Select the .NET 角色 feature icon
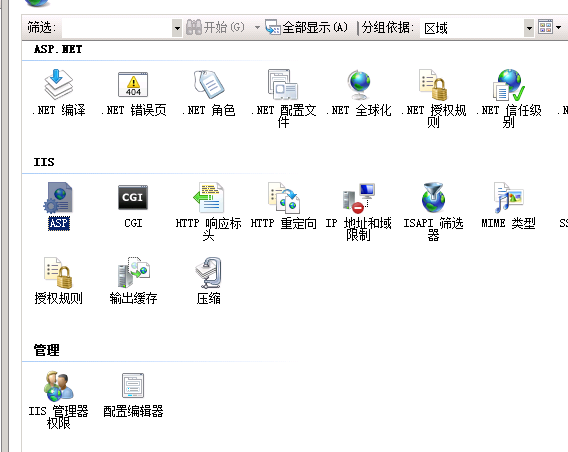Viewport: 568px width, 452px height. (x=208, y=85)
